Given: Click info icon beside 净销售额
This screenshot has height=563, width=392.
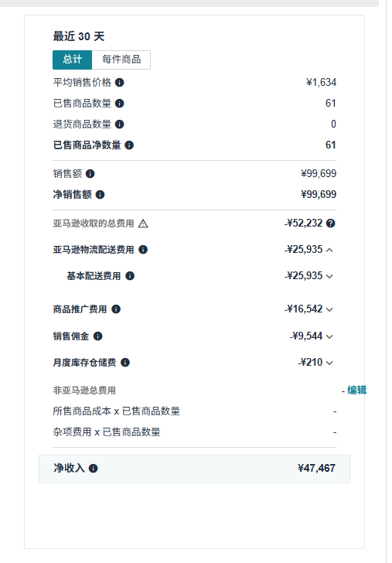Looking at the screenshot, I should point(101,195).
